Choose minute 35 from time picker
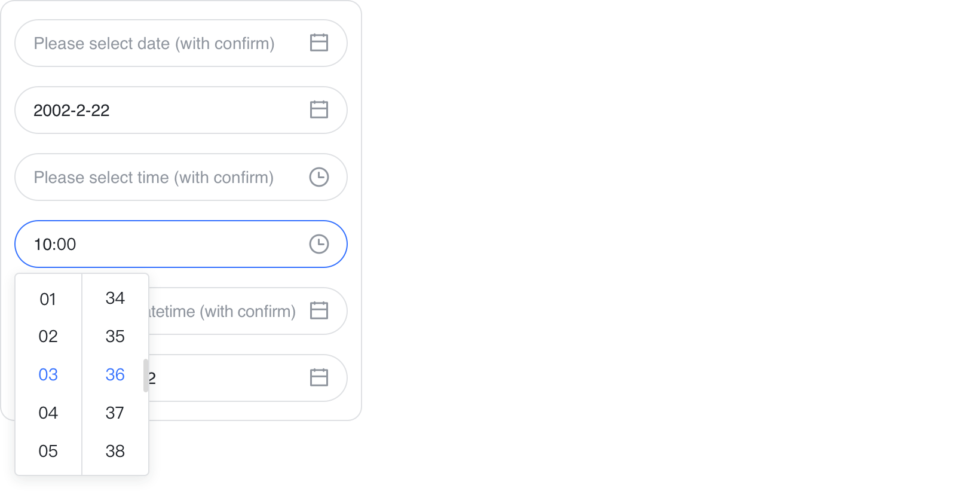 point(115,337)
